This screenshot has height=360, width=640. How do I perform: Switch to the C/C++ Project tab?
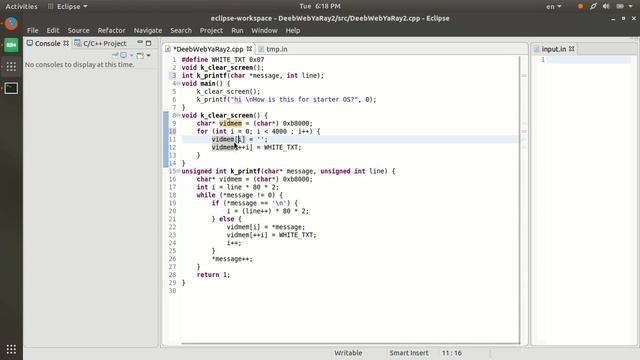(100, 43)
